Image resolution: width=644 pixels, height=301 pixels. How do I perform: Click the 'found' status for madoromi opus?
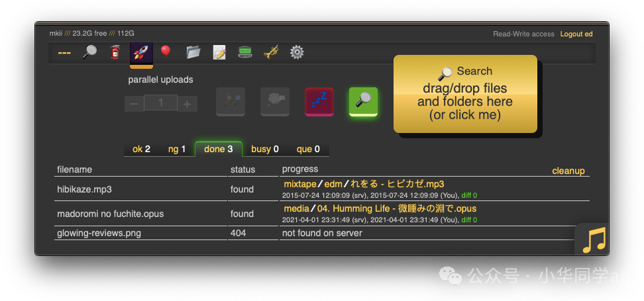[242, 214]
